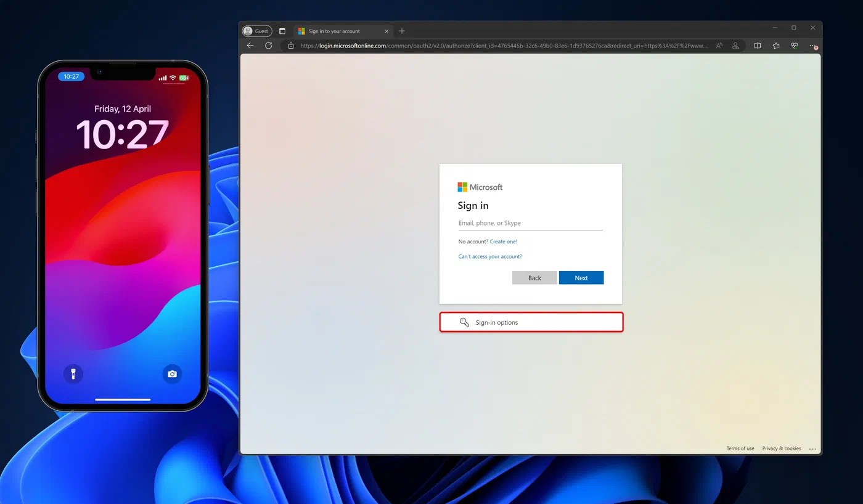The height and width of the screenshot is (504, 863).
Task: Open the footer more options ellipsis
Action: (x=812, y=449)
